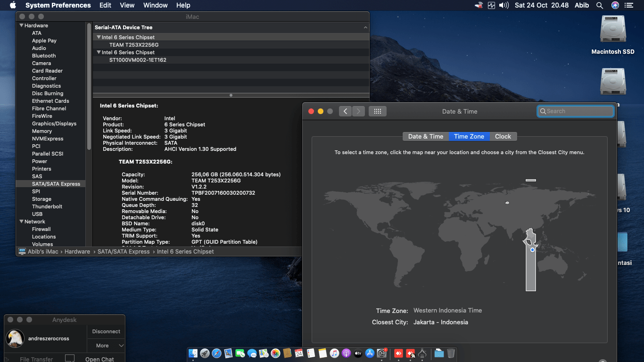
Task: Click AnyDesk Dock icon with eagle badge
Action: click(410, 353)
